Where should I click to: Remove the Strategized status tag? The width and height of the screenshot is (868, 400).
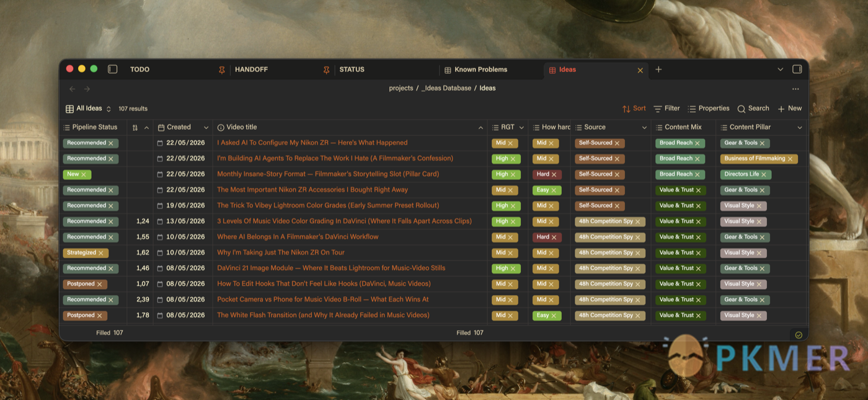tap(101, 253)
